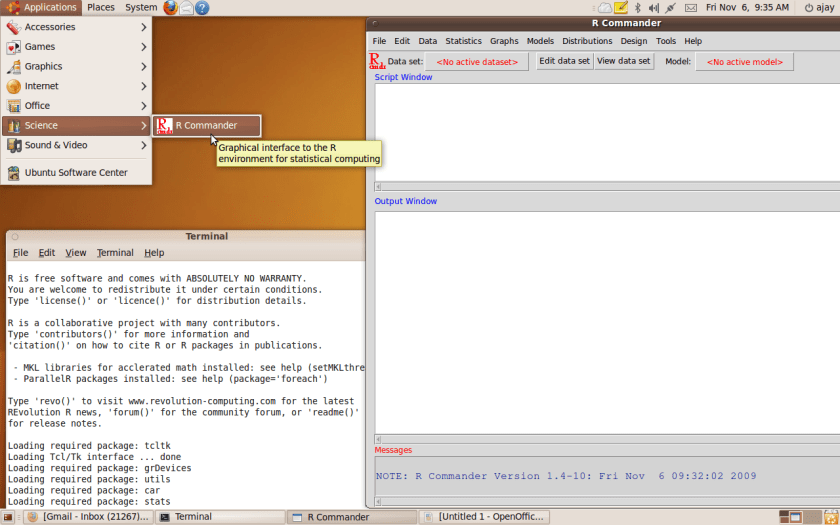Switch to Untitled 1 OpenOffice taskbar window
This screenshot has width=840, height=525.
pos(483,517)
